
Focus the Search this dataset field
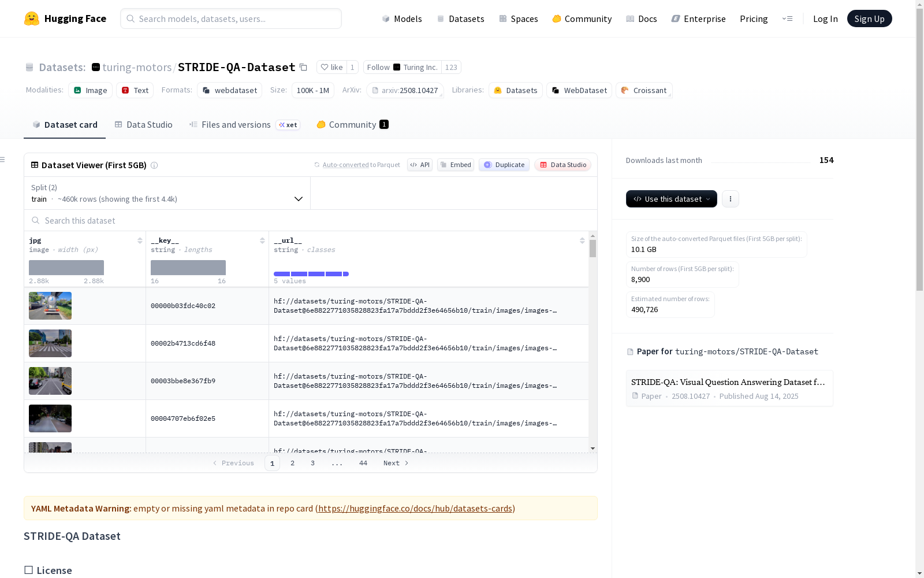pyautogui.click(x=311, y=221)
